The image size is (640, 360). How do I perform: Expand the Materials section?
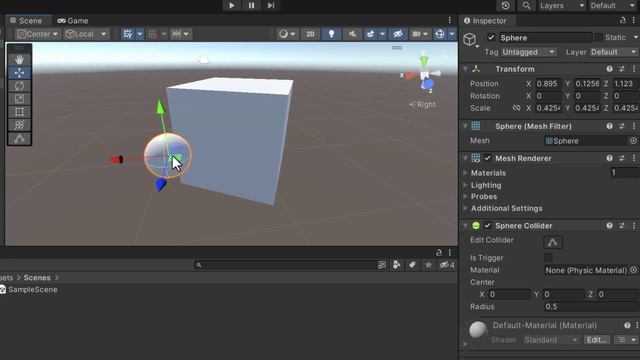point(465,173)
